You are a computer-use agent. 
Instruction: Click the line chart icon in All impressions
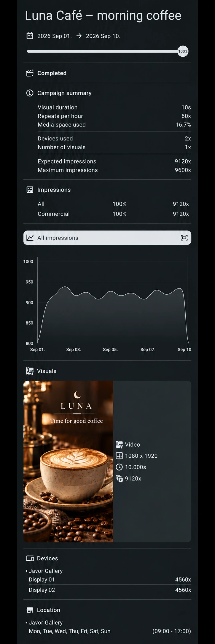click(30, 238)
